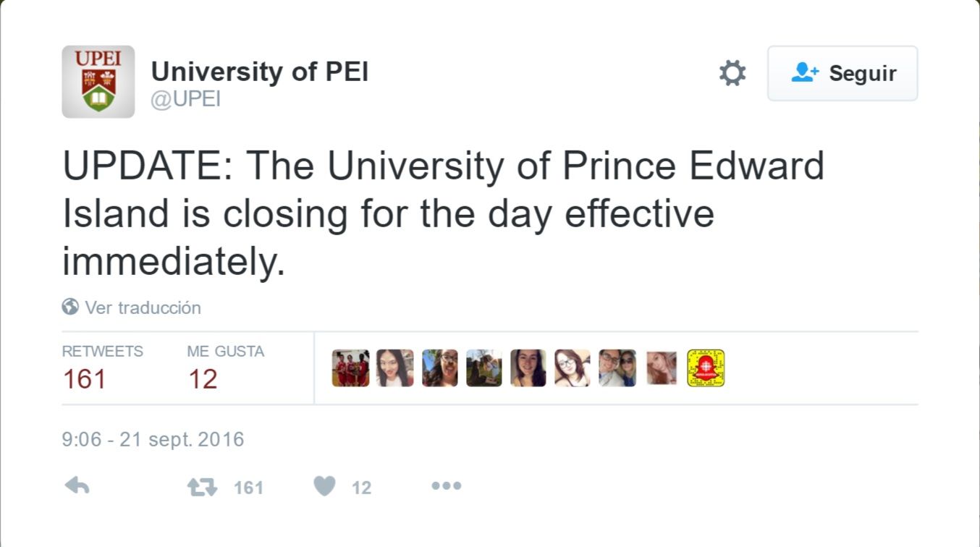Click the Seguir follow button

(x=842, y=73)
